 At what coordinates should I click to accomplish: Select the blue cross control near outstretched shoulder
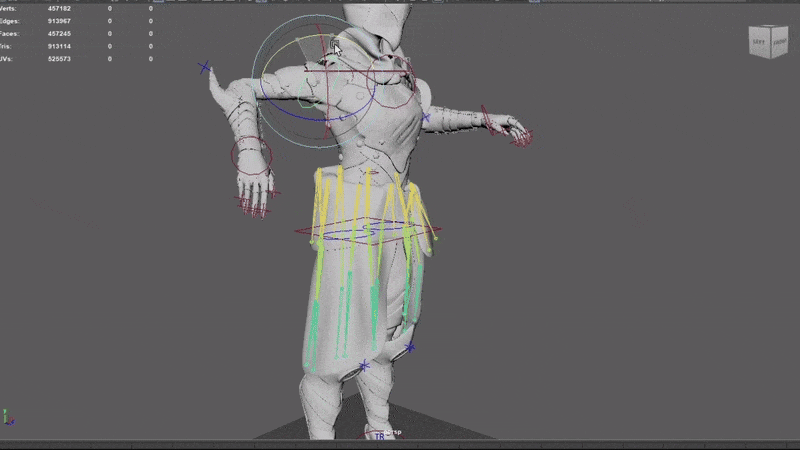point(426,118)
